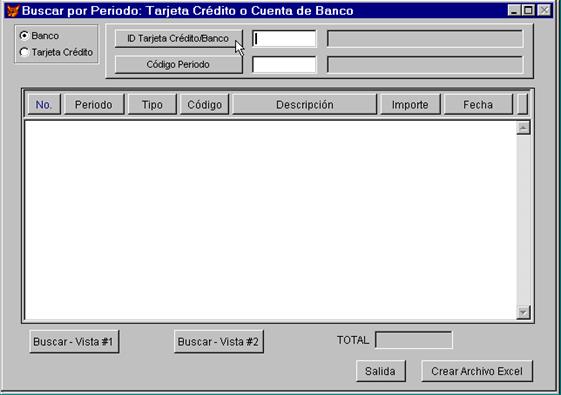Focus the Código Periodo input field
The image size is (561, 395).
coord(284,65)
